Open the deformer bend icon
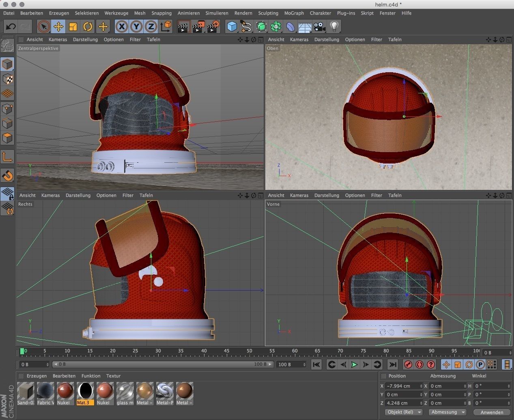Image resolution: width=514 pixels, height=420 pixels. 290,27
